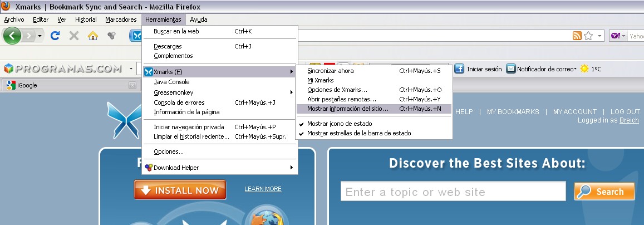
Task: Open the Historial menu
Action: (86, 19)
